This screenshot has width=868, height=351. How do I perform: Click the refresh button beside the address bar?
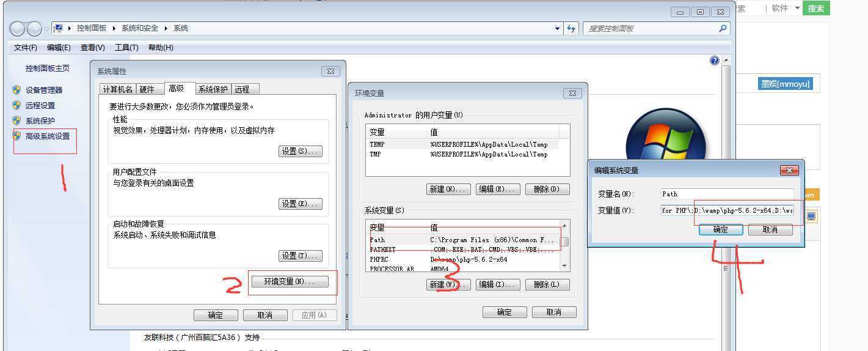coord(571,28)
